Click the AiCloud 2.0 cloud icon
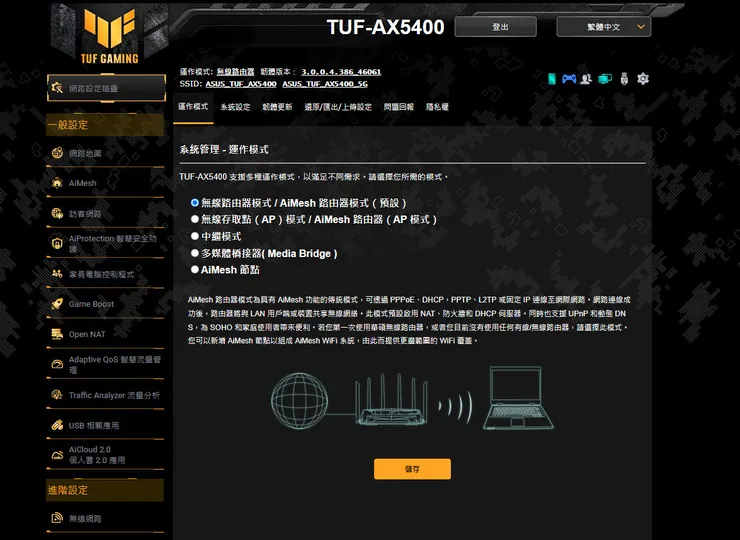The image size is (740, 540). pyautogui.click(x=57, y=455)
